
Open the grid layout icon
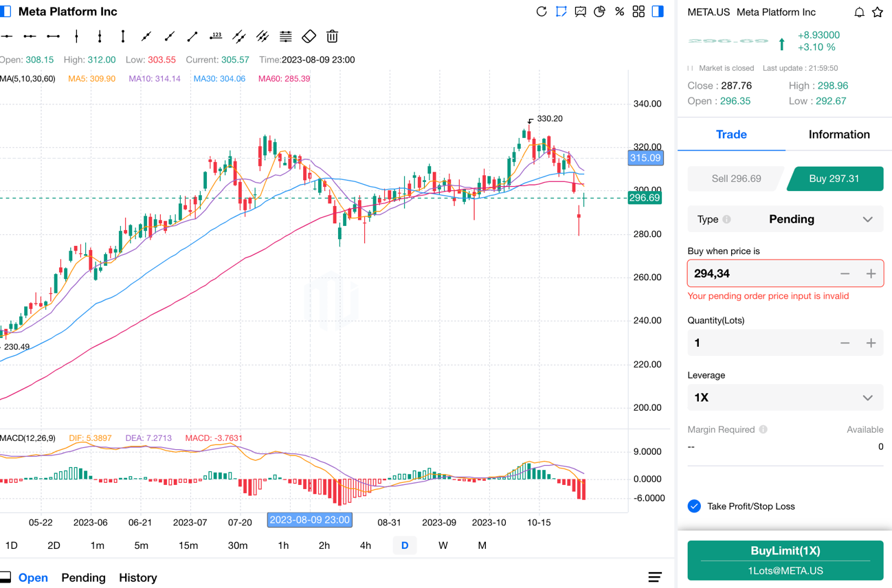(x=638, y=12)
